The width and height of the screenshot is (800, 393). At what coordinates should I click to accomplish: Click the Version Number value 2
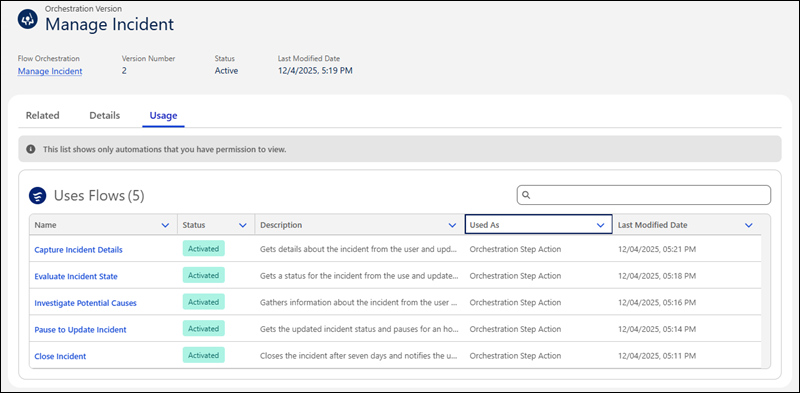(124, 71)
